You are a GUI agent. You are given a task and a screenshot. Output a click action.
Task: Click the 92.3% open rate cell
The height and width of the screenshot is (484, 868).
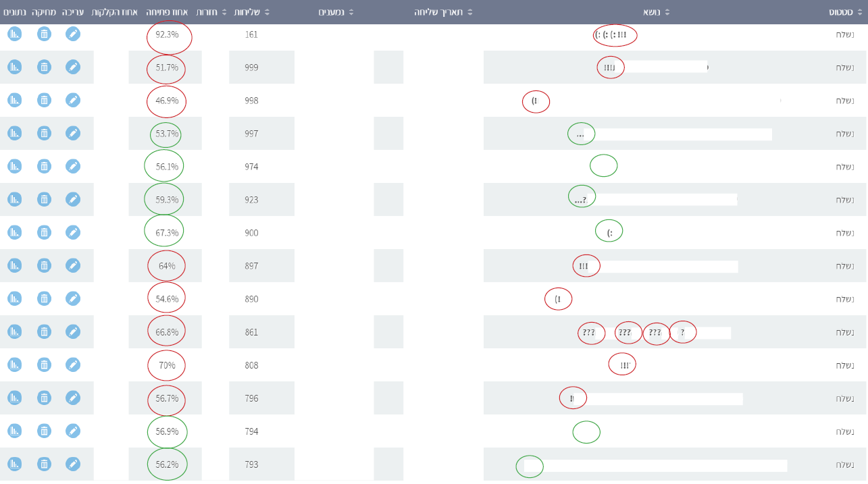pyautogui.click(x=167, y=34)
